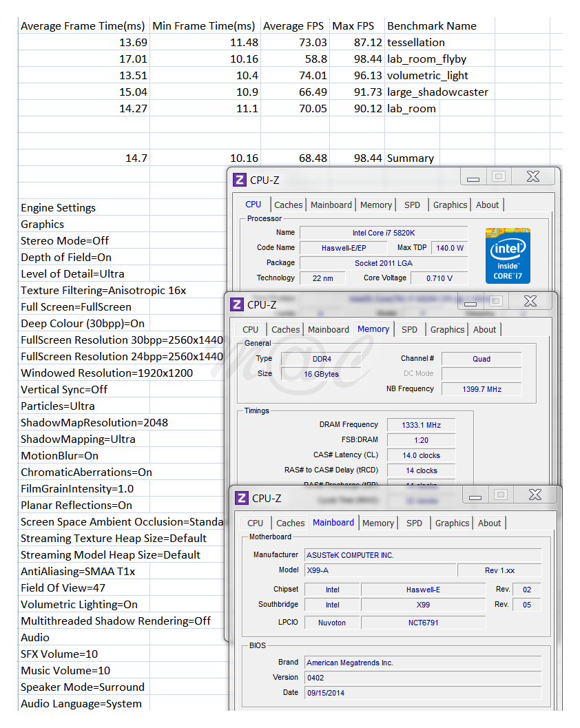Image resolution: width=580 pixels, height=728 pixels.
Task: Click the CPU-Z logo icon in Mainboard window
Action: [x=242, y=498]
